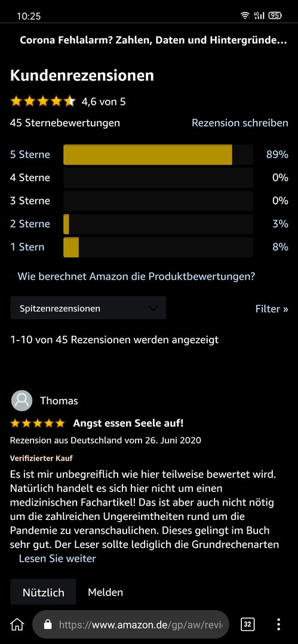Filter reviews by 2 Sterne
Screen dimensions: 298x644
tap(30, 224)
